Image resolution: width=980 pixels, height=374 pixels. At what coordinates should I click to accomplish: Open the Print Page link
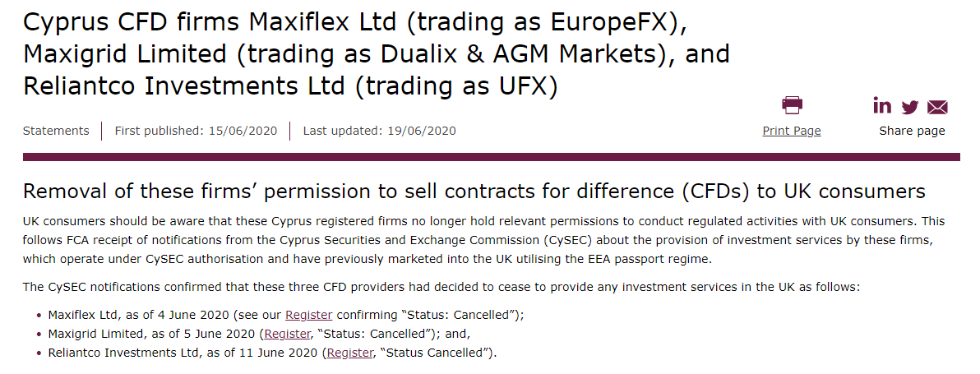click(x=791, y=131)
